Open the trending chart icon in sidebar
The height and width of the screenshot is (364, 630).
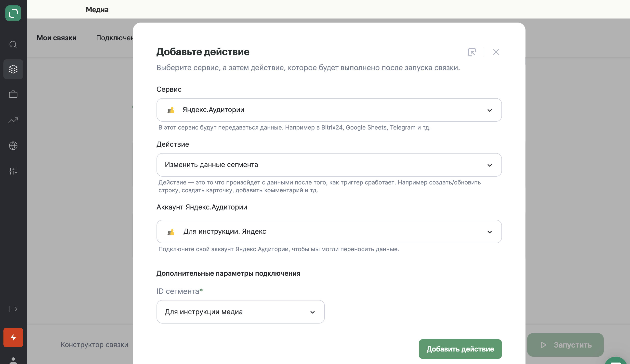(x=13, y=120)
